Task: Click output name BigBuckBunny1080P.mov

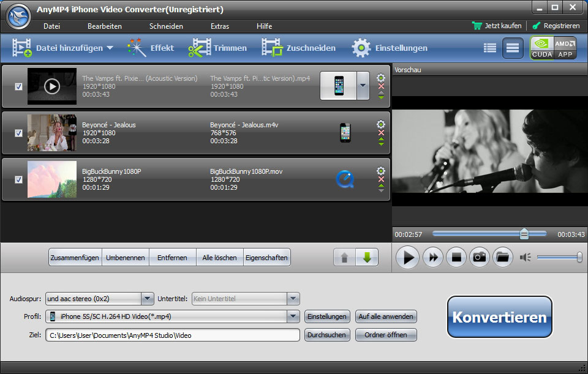Action: tap(246, 171)
